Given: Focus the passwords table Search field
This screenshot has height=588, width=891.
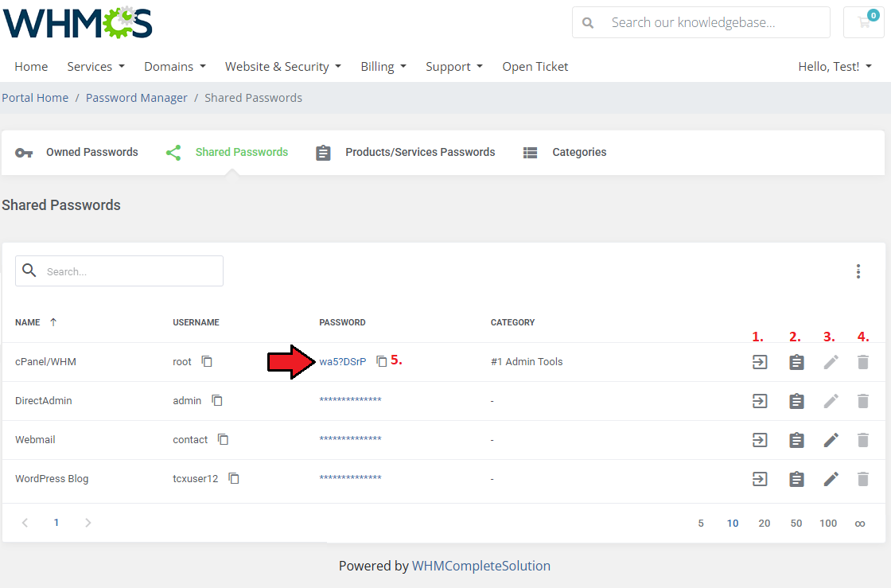Looking at the screenshot, I should (x=119, y=271).
